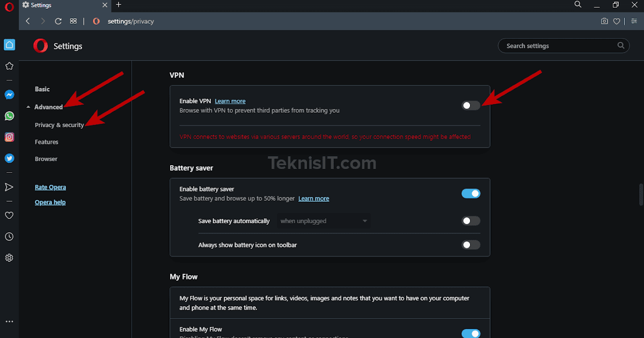Select the Settings tab
Image resolution: width=644 pixels, height=338 pixels.
pos(65,5)
